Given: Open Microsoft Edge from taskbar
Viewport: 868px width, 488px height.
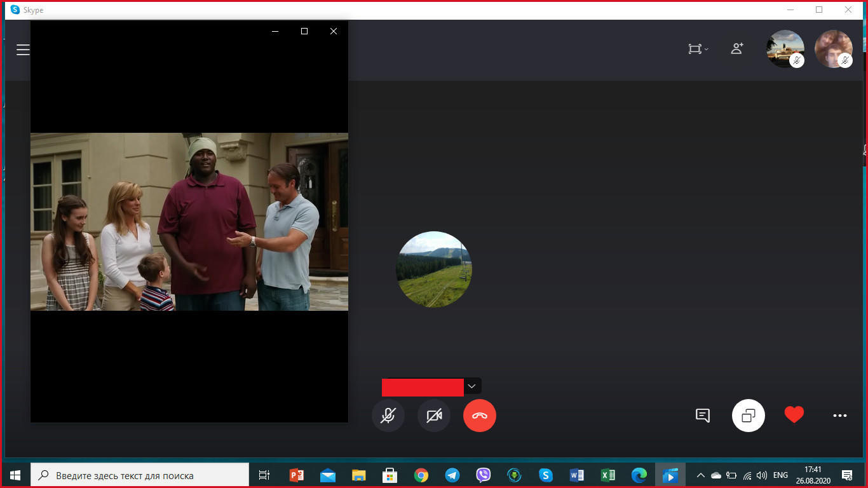Looking at the screenshot, I should click(639, 475).
